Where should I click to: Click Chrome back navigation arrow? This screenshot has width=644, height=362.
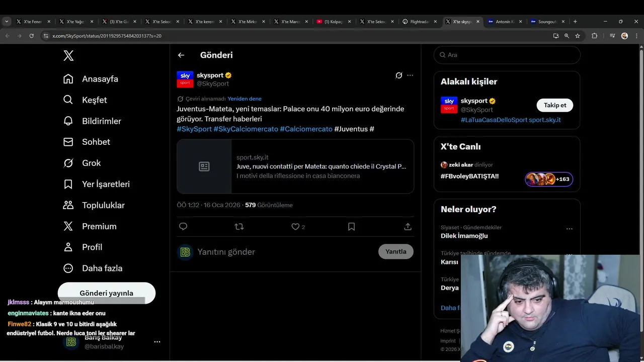click(7, 36)
